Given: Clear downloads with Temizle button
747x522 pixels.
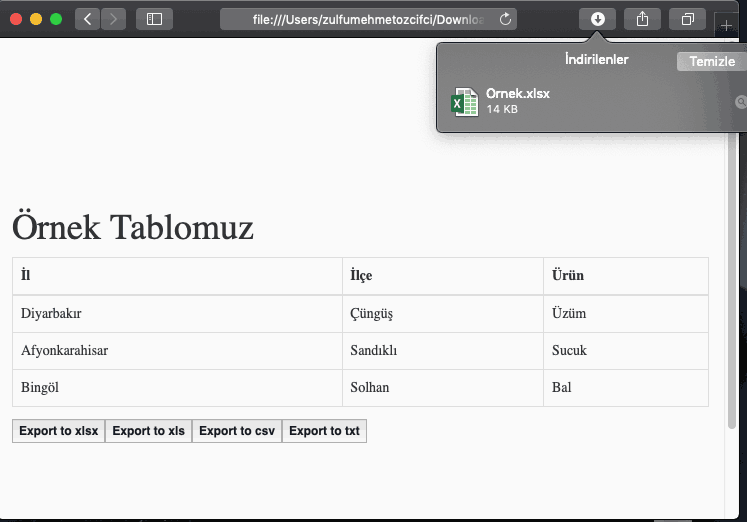Looking at the screenshot, I should (x=712, y=61).
